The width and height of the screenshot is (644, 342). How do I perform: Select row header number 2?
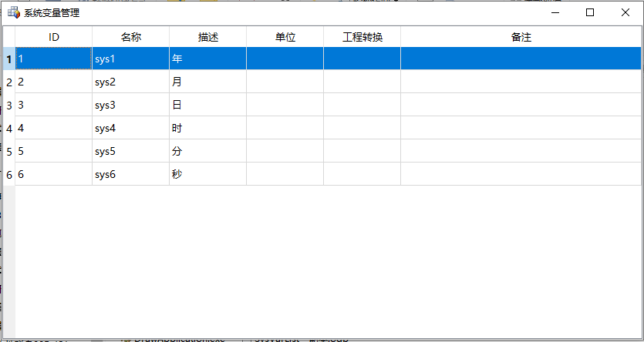[x=9, y=82]
